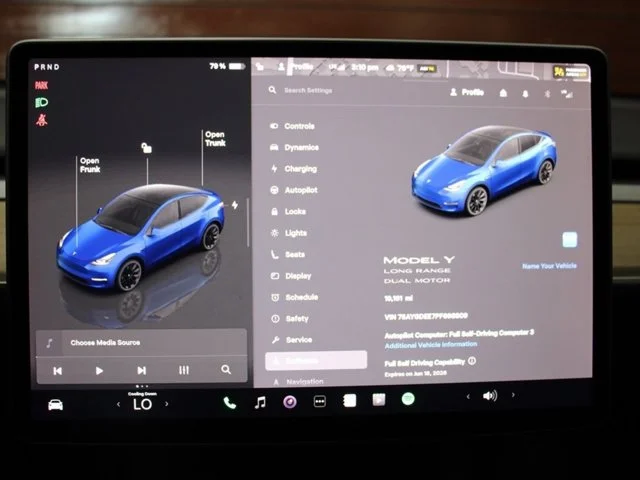Viewport: 640px width, 480px height.
Task: Select the Display menu item
Action: 291,276
